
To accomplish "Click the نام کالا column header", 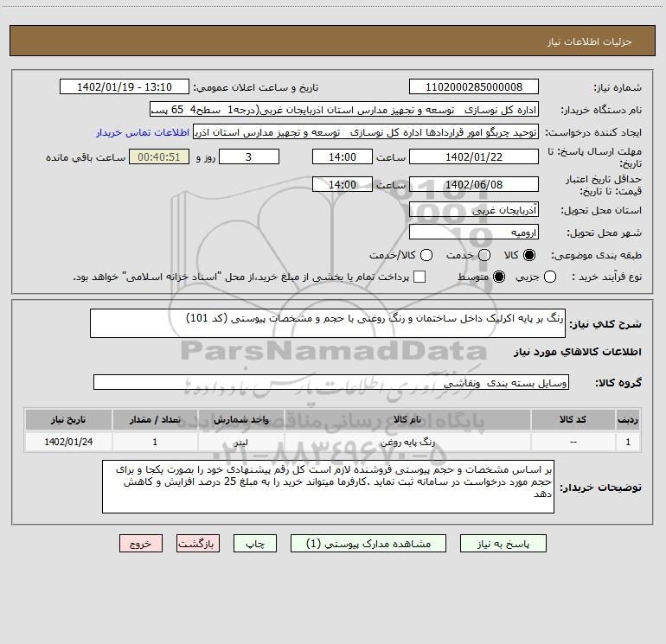I will coord(407,419).
